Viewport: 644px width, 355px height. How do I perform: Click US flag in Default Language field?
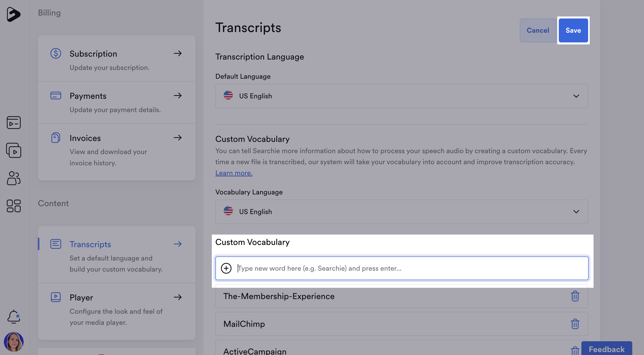click(x=228, y=96)
